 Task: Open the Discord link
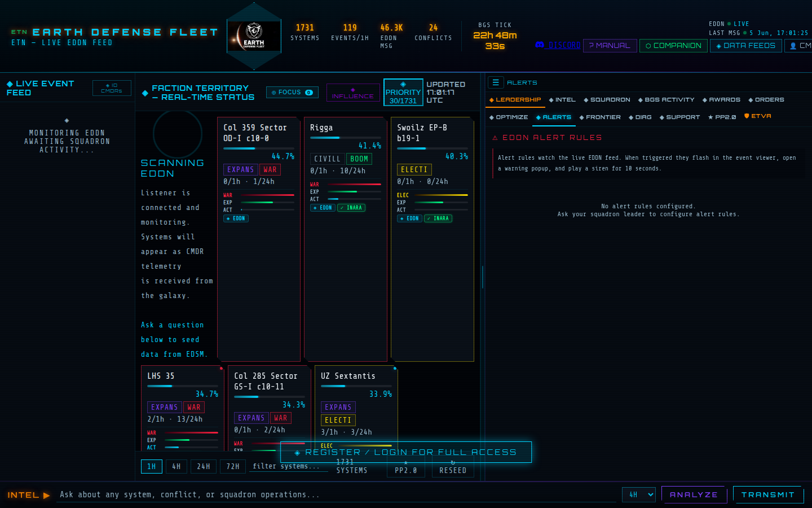pos(558,45)
